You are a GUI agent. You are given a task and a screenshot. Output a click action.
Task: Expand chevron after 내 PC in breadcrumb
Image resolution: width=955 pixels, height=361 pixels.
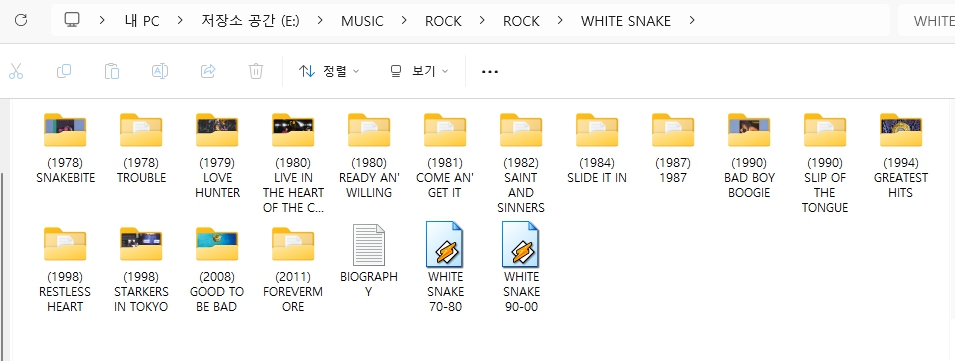tap(180, 21)
